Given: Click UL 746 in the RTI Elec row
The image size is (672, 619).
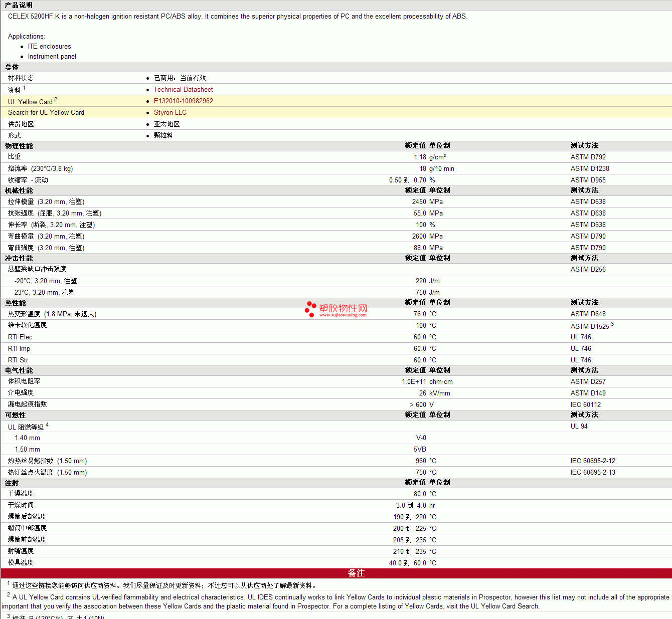Looking at the screenshot, I should point(581,337).
